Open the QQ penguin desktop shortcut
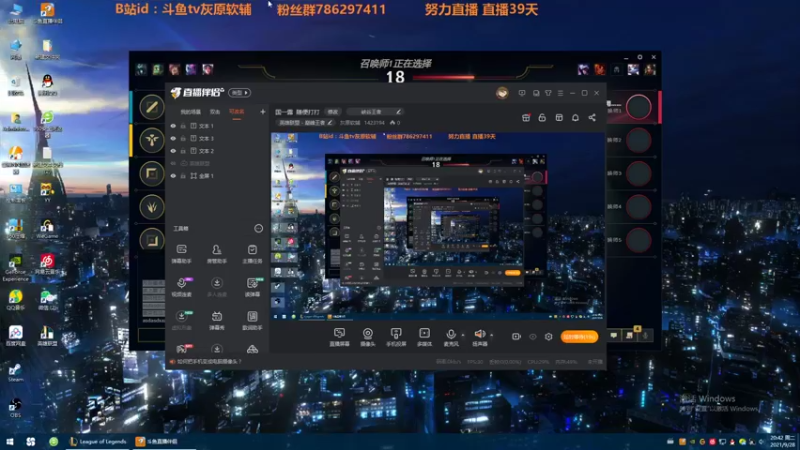The height and width of the screenshot is (450, 800). tap(47, 85)
